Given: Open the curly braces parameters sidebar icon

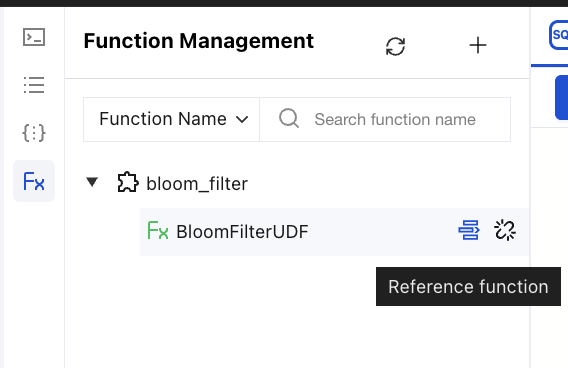Looking at the screenshot, I should pyautogui.click(x=34, y=133).
